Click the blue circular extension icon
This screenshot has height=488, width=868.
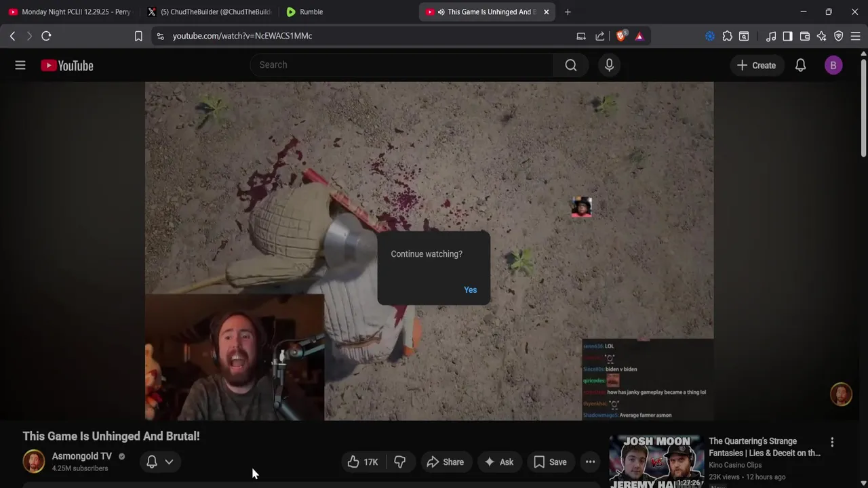[710, 36]
